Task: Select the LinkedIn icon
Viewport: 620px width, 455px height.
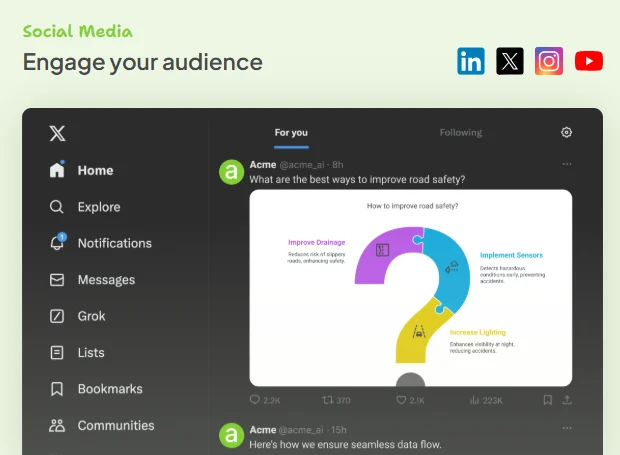Action: [x=471, y=61]
